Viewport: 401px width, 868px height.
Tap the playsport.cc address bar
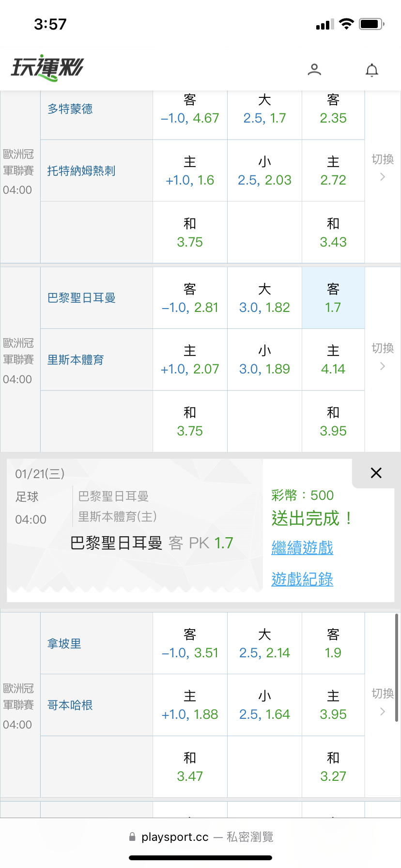point(200,837)
